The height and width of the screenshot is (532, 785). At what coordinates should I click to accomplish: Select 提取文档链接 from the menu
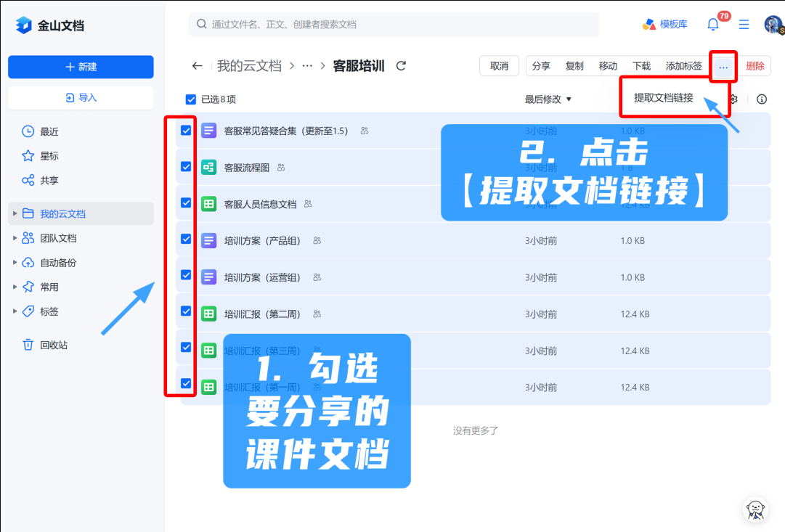tap(663, 97)
